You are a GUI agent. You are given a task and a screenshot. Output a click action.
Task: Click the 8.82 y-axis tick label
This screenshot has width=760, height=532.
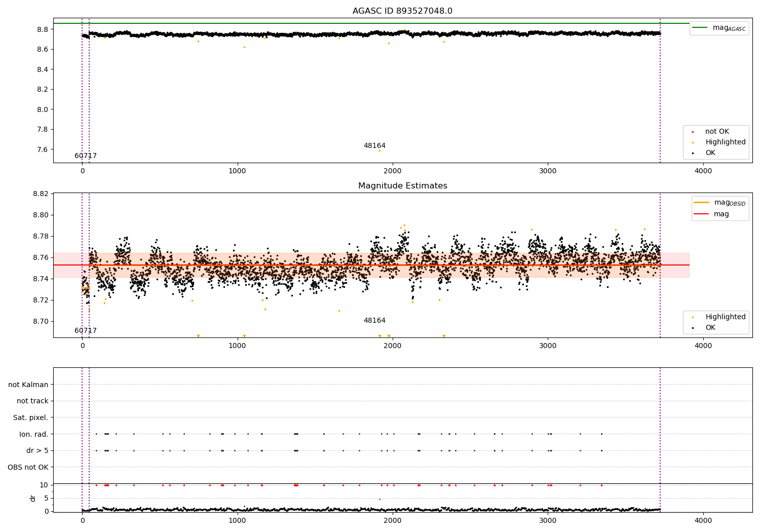pyautogui.click(x=41, y=194)
